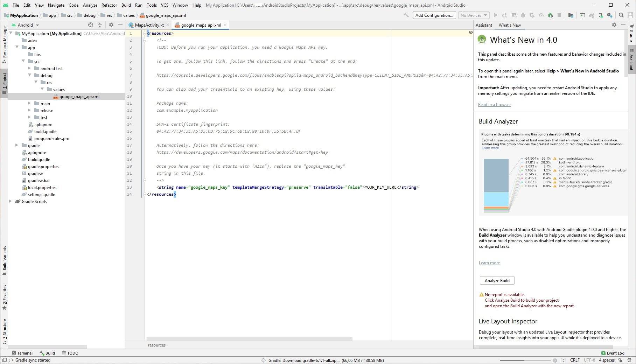Screen dimensions: 636x364
Task: Expand the main folder
Action: pos(29,103)
